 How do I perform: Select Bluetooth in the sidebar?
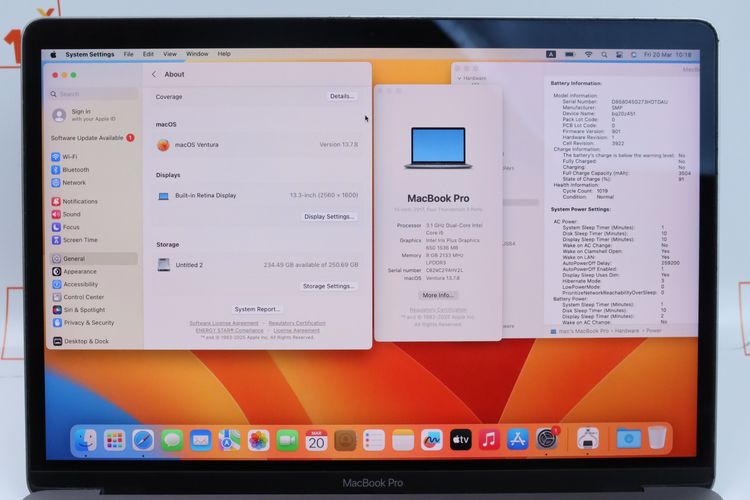94,169
